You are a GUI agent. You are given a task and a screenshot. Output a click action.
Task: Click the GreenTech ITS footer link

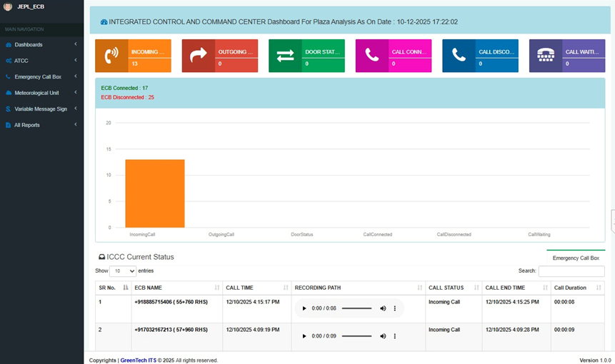click(138, 360)
